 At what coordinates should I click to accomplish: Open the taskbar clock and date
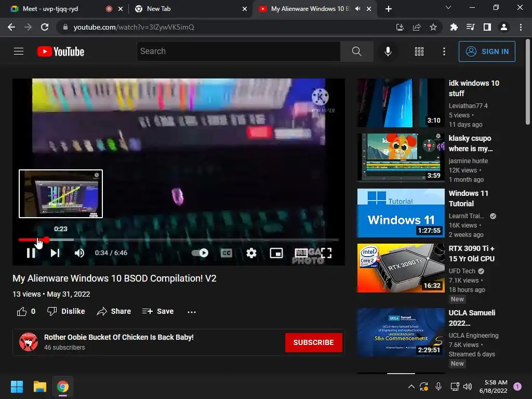tap(494, 387)
